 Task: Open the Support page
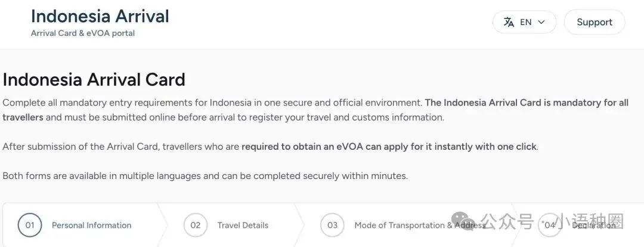pos(594,22)
